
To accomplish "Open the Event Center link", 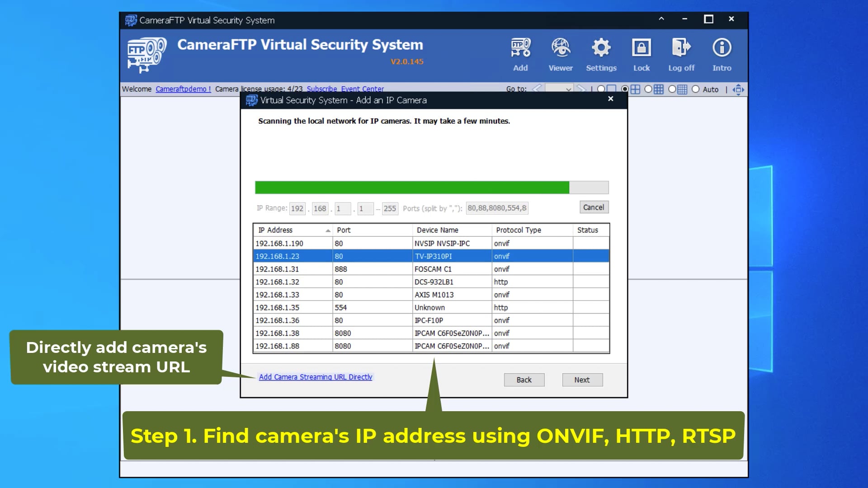I will 363,89.
